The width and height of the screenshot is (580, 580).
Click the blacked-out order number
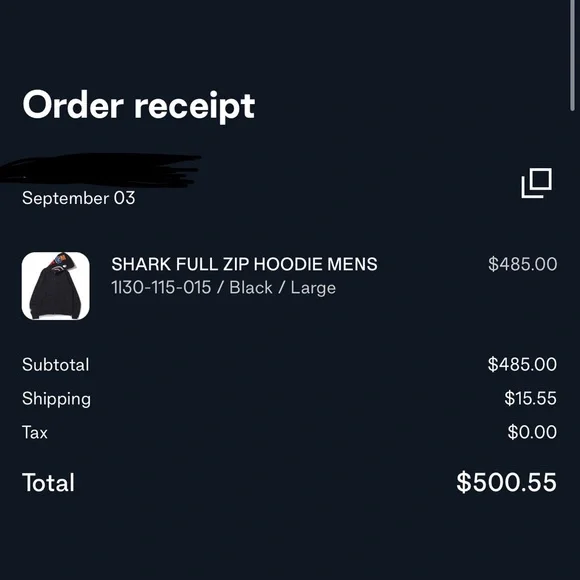pos(100,170)
